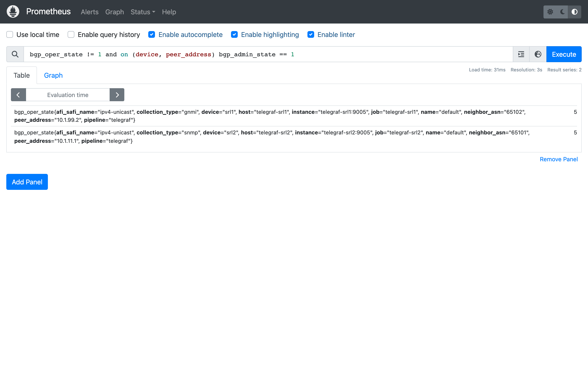The image size is (588, 378).
Task: Toggle Use local time checkbox
Action: click(x=10, y=35)
